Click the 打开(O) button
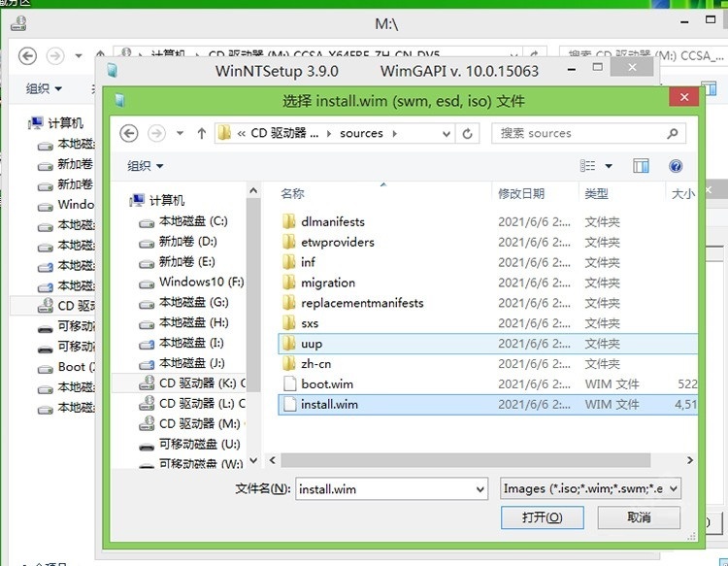The image size is (728, 566). pos(543,517)
